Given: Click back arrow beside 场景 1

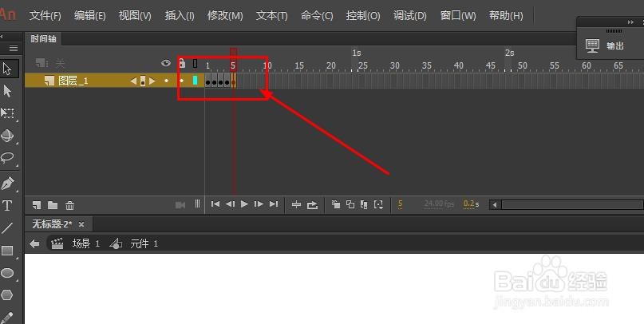Looking at the screenshot, I should [x=34, y=244].
